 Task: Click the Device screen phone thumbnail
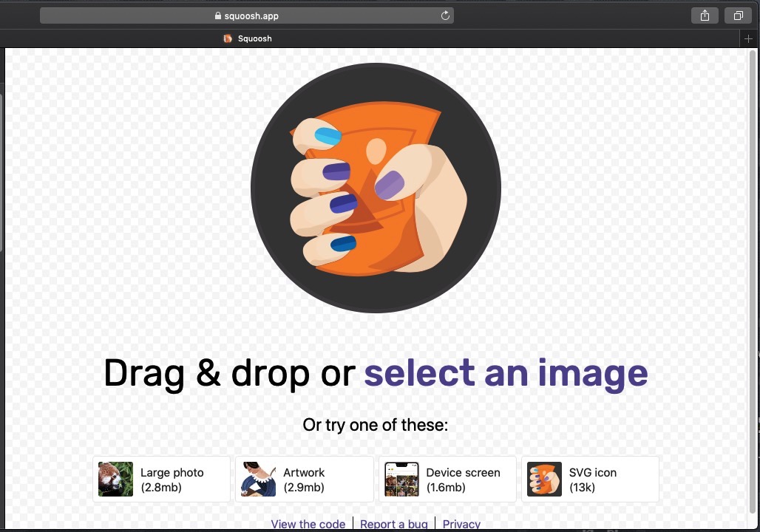pos(401,480)
